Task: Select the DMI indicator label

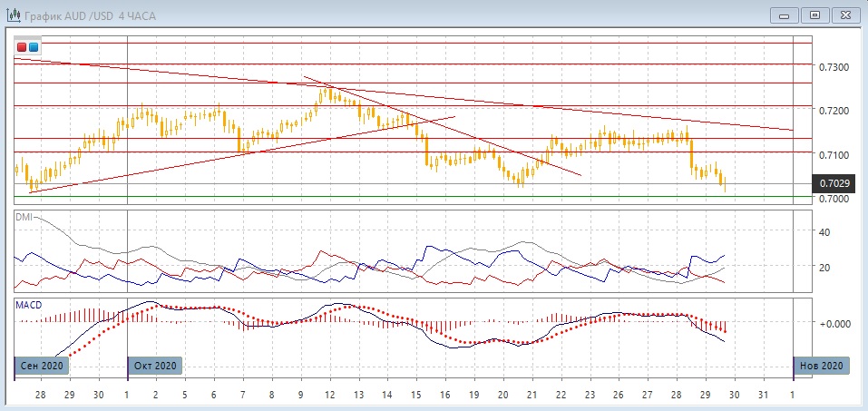Action: pos(24,217)
